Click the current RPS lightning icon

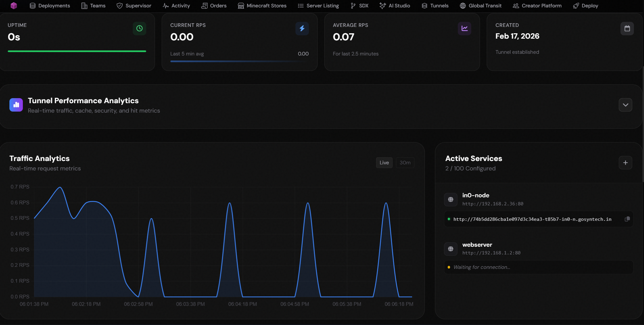(x=302, y=29)
